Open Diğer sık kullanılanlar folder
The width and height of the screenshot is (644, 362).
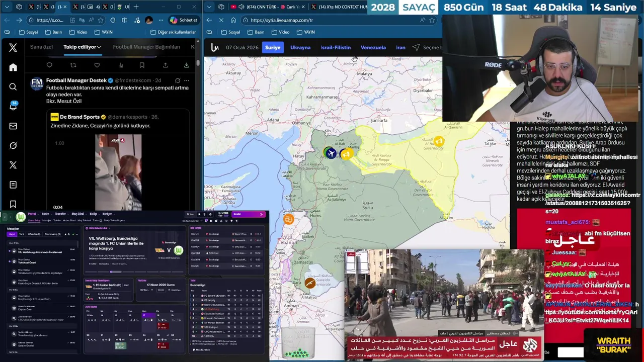[173, 32]
